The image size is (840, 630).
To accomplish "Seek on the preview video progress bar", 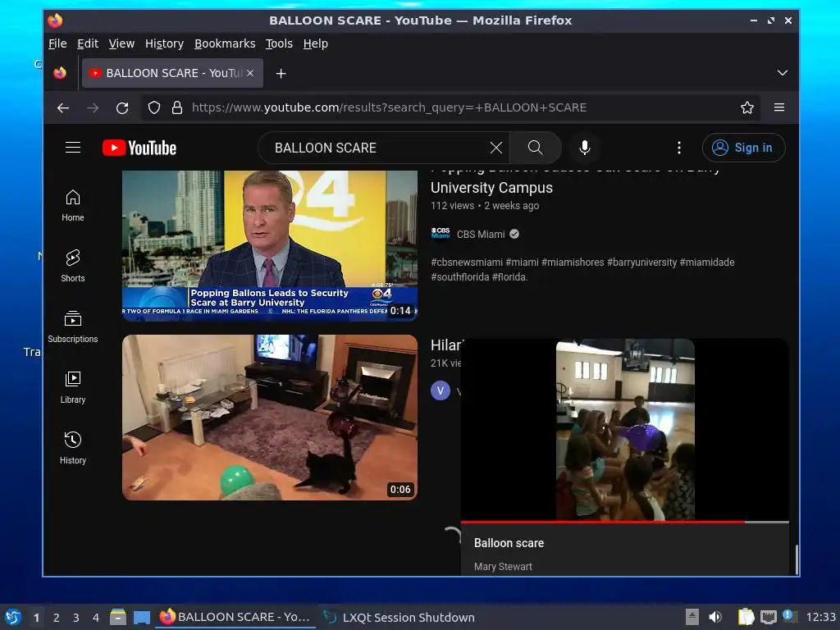I will [624, 522].
